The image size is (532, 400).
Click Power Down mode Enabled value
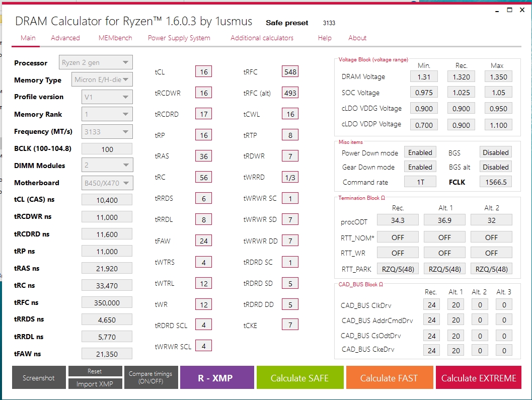point(420,152)
